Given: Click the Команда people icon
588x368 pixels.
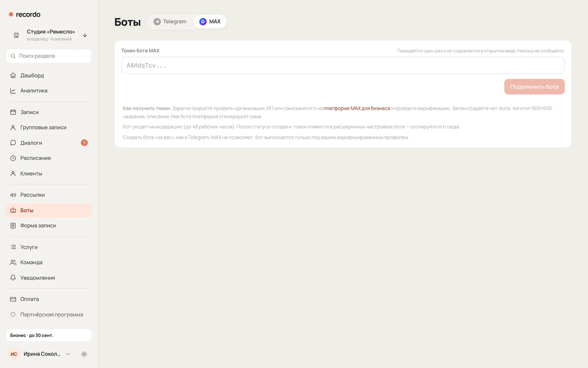Looking at the screenshot, I should pos(13,263).
